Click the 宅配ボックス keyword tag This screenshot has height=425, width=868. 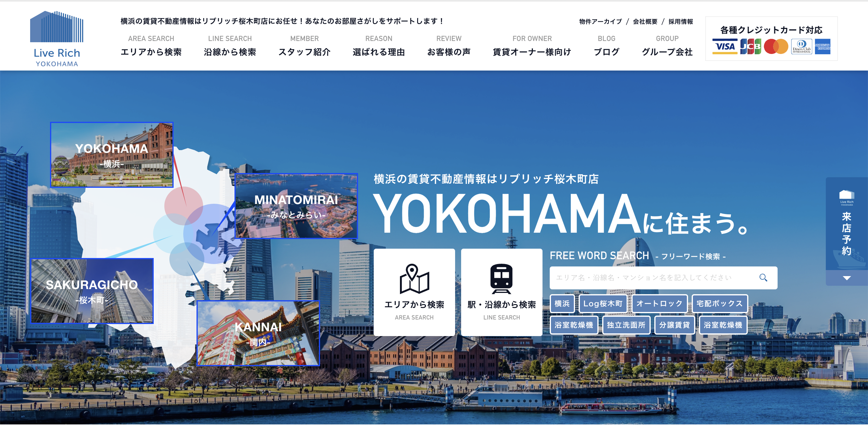(719, 304)
